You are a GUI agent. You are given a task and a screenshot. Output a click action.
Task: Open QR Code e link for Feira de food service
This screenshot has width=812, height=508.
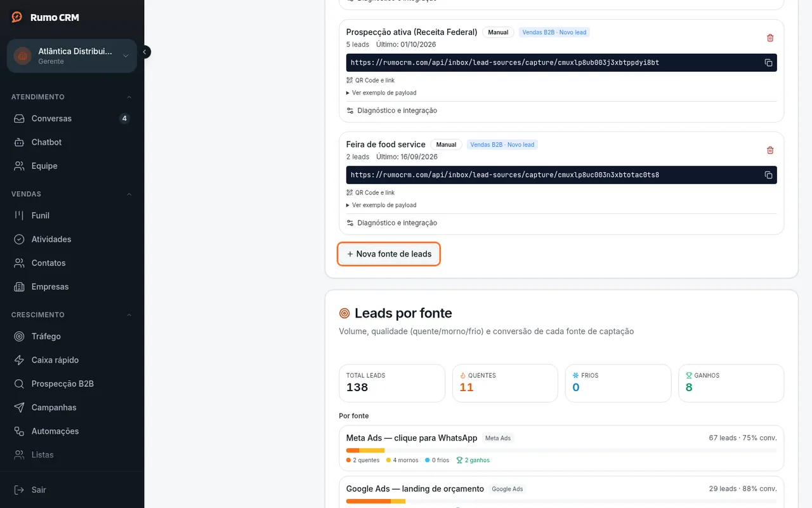point(370,192)
